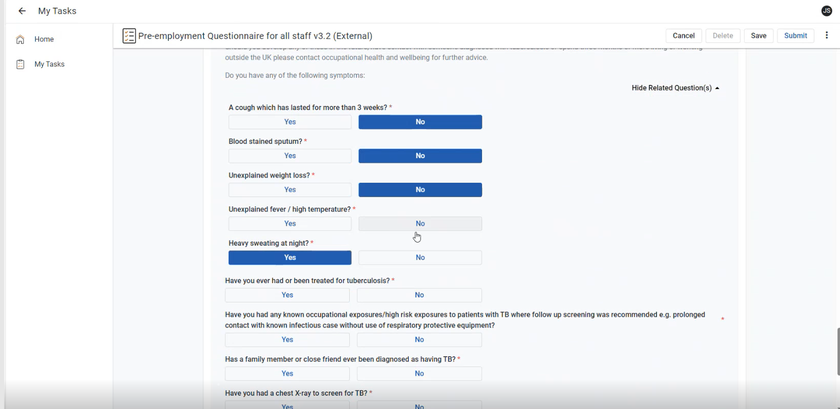Choose No for family member diagnosed TB
This screenshot has height=409, width=840.
pyautogui.click(x=419, y=373)
